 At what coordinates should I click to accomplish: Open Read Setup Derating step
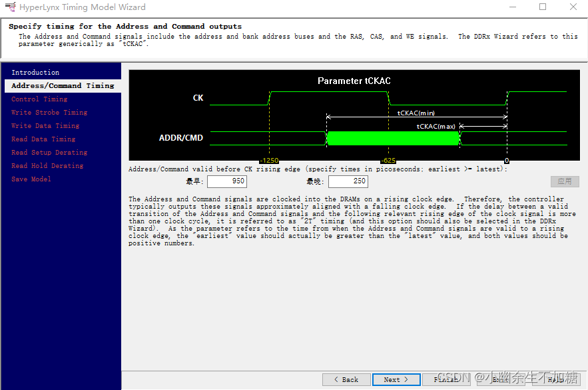click(x=49, y=153)
